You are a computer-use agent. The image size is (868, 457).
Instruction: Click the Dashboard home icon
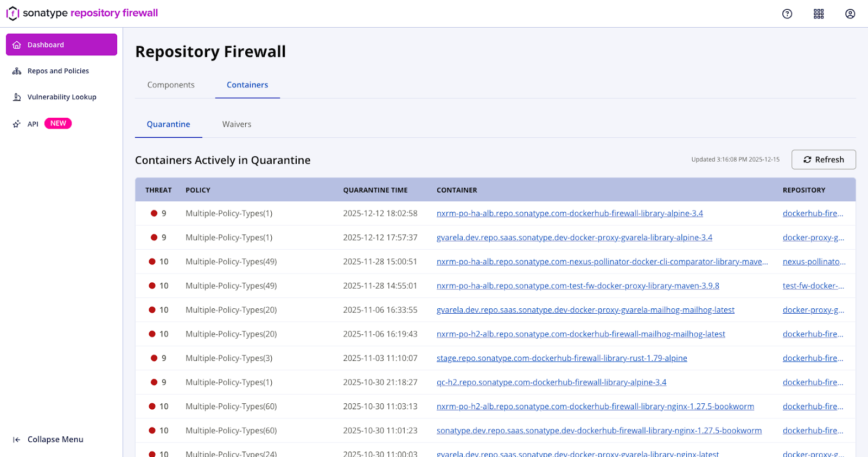point(17,45)
